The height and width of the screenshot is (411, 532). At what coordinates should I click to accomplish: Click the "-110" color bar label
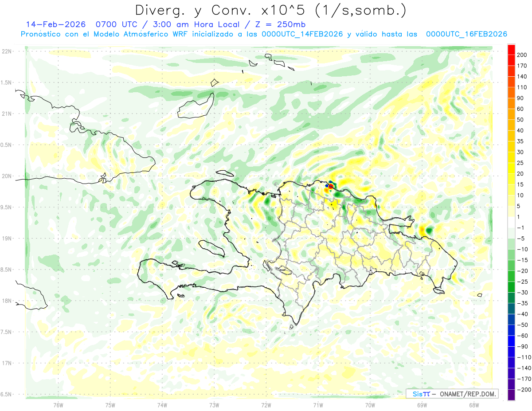(x=524, y=357)
